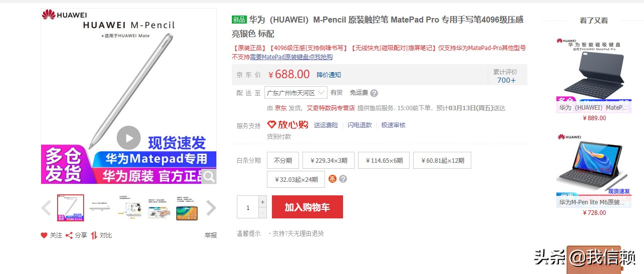The width and height of the screenshot is (644, 274).
Task: Click the 闪电退款 service link
Action: tap(360, 125)
